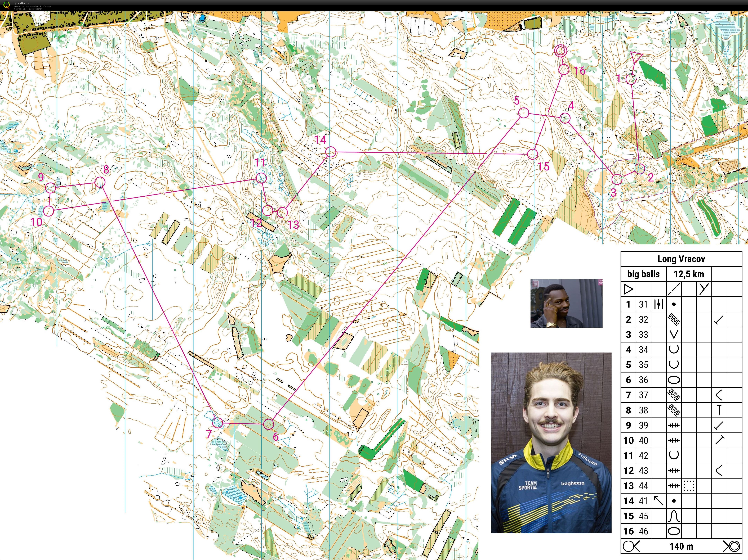Select control circle 6 on the map

(x=269, y=424)
